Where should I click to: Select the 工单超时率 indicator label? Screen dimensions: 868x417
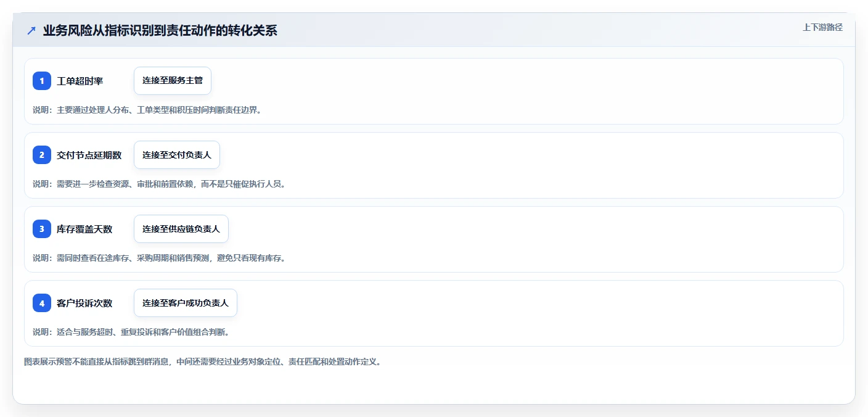point(80,81)
